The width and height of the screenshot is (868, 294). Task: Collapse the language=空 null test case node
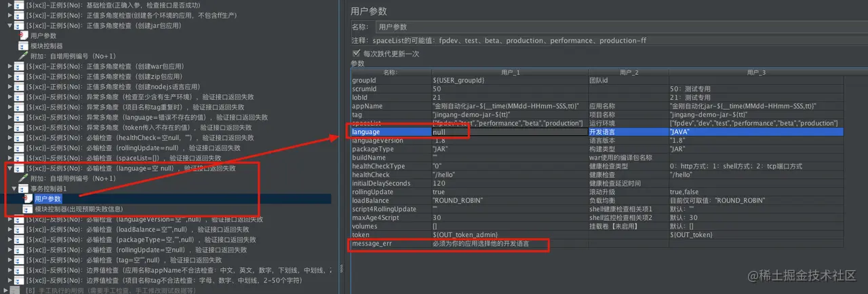click(x=9, y=168)
